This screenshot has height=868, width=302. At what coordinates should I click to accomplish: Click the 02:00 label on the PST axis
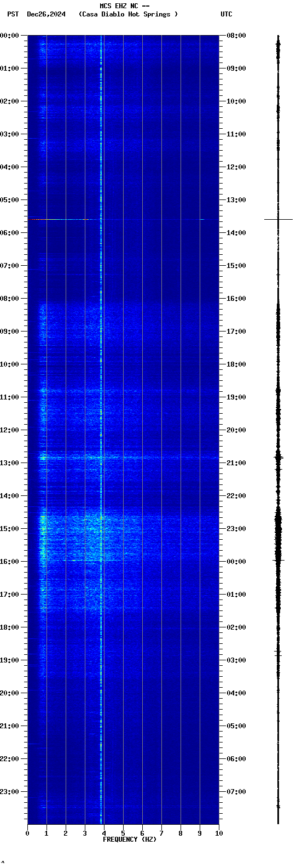pos(10,101)
